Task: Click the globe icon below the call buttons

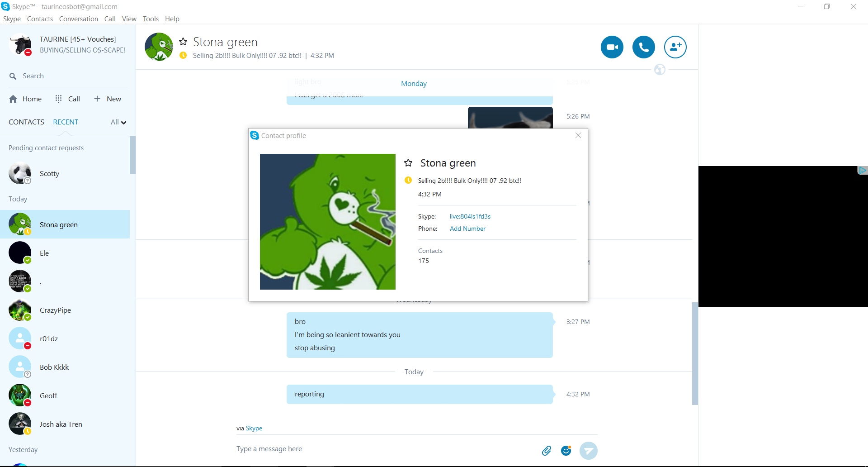Action: (660, 70)
